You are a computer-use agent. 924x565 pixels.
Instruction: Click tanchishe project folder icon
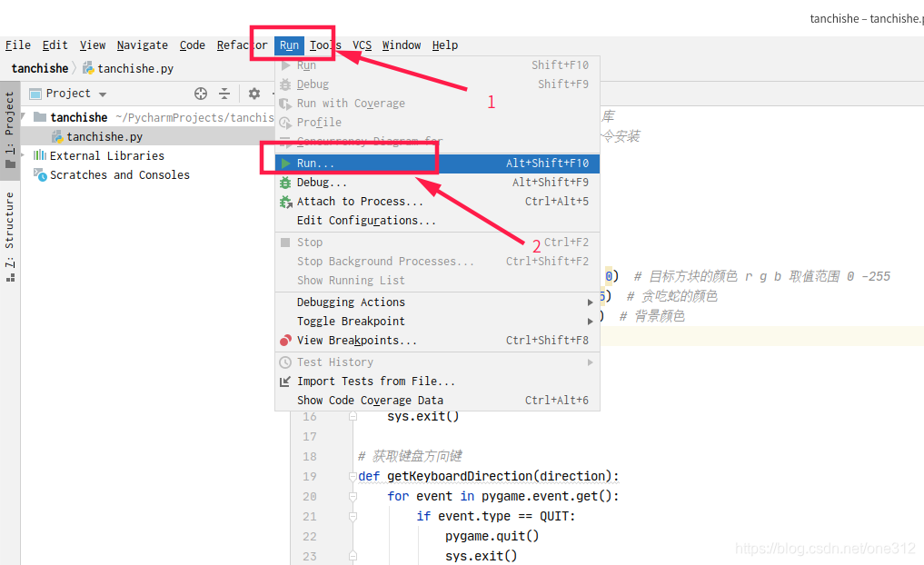[39, 116]
